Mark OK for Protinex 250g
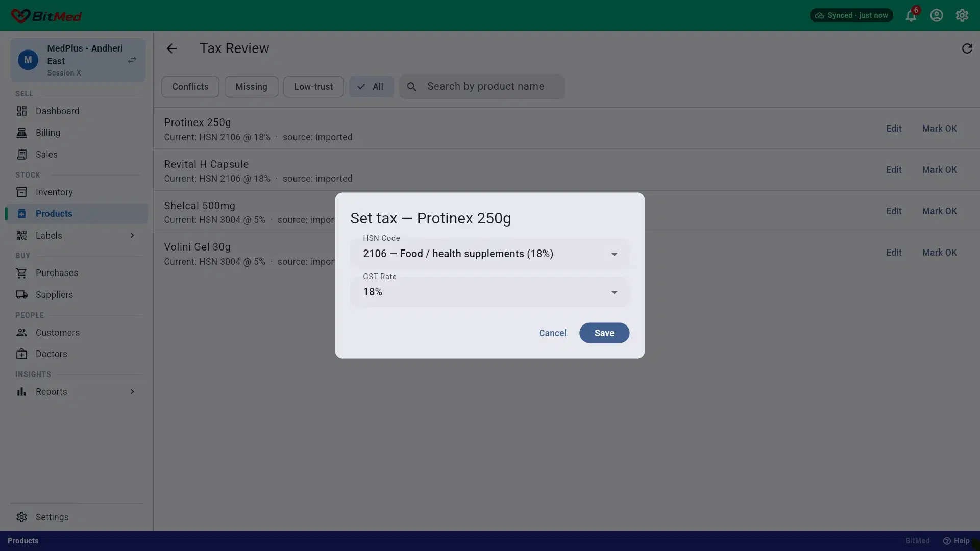The width and height of the screenshot is (980, 551). point(939,129)
